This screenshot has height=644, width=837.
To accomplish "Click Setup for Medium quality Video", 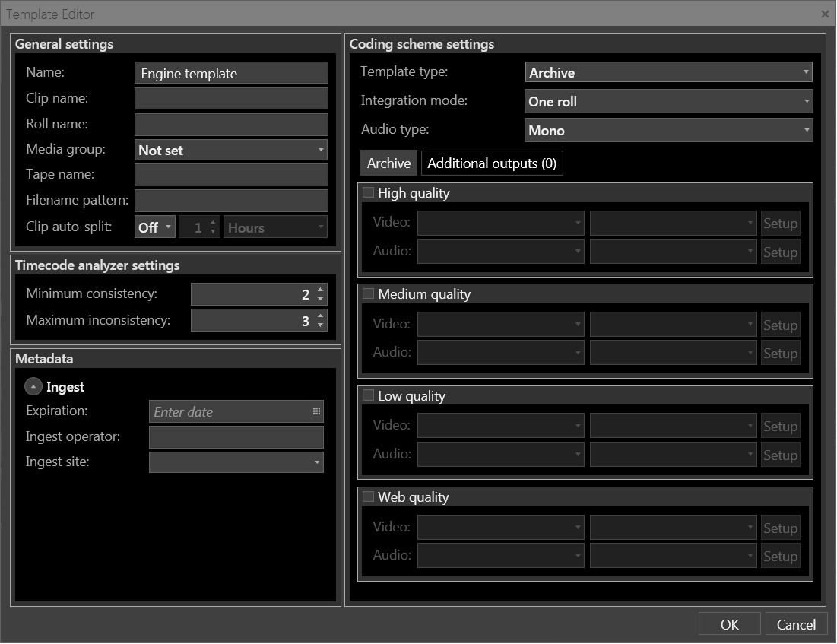I will coord(780,325).
